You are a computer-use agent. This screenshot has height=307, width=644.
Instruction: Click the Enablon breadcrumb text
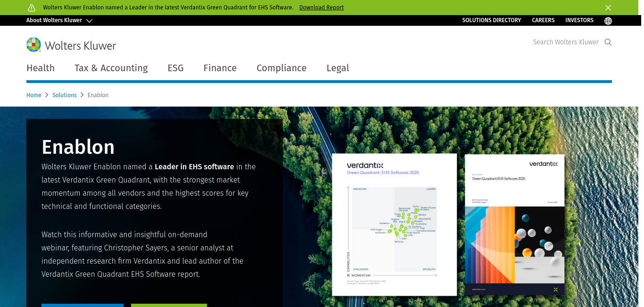[98, 95]
